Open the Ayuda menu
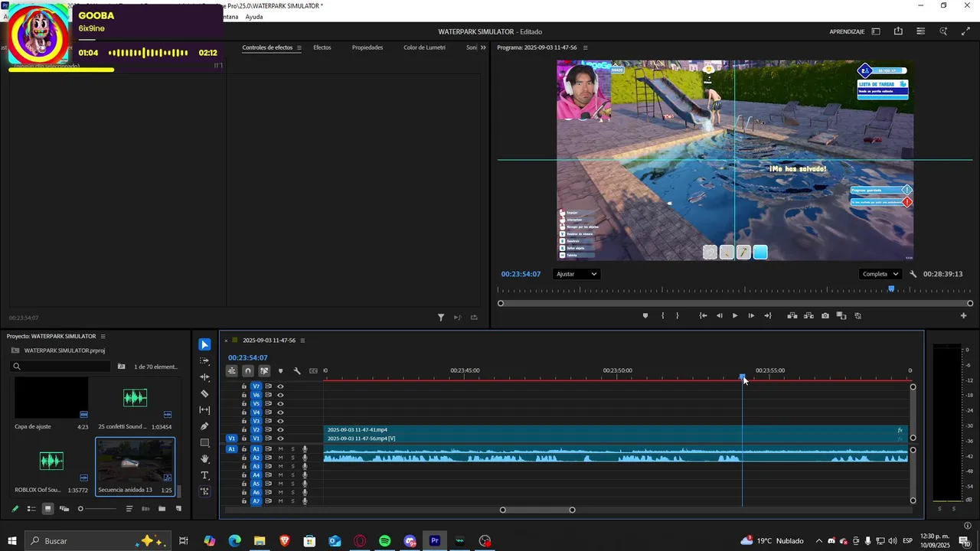Screen dimensions: 980x551 click(x=254, y=17)
